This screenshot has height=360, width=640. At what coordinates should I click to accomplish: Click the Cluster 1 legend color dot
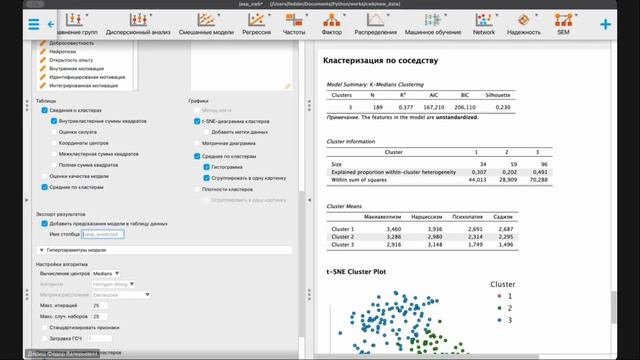coord(500,296)
